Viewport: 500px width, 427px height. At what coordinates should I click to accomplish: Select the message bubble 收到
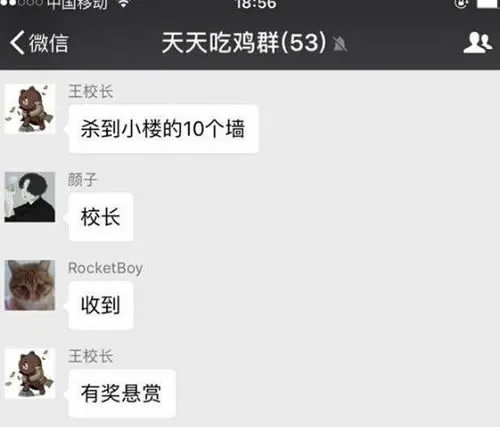pos(101,305)
